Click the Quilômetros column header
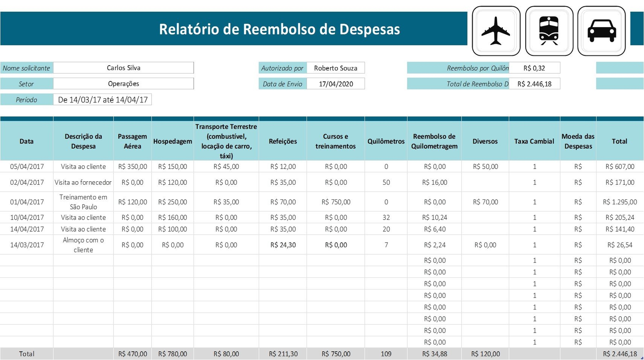644x360 pixels. click(386, 141)
